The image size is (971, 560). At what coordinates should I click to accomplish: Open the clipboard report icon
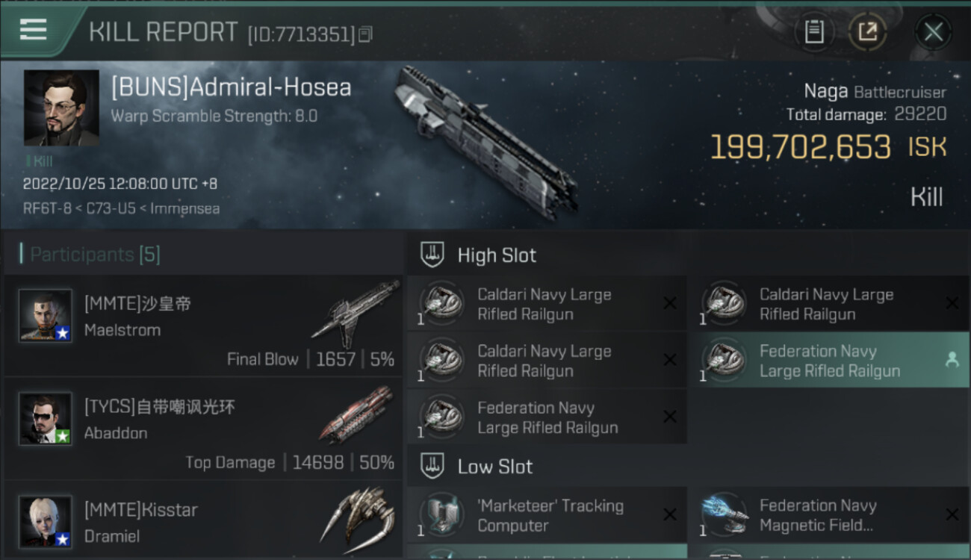[x=814, y=32]
